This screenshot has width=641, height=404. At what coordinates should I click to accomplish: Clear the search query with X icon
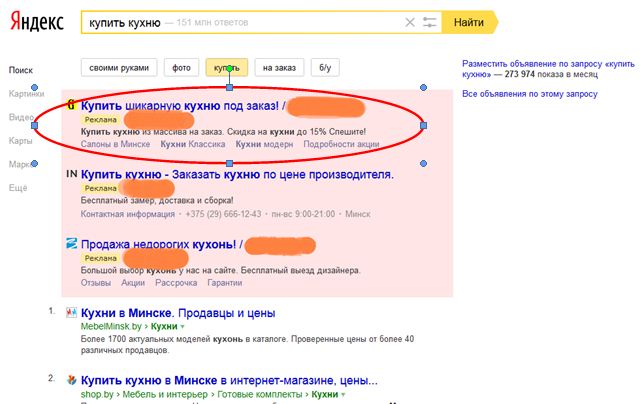(410, 22)
